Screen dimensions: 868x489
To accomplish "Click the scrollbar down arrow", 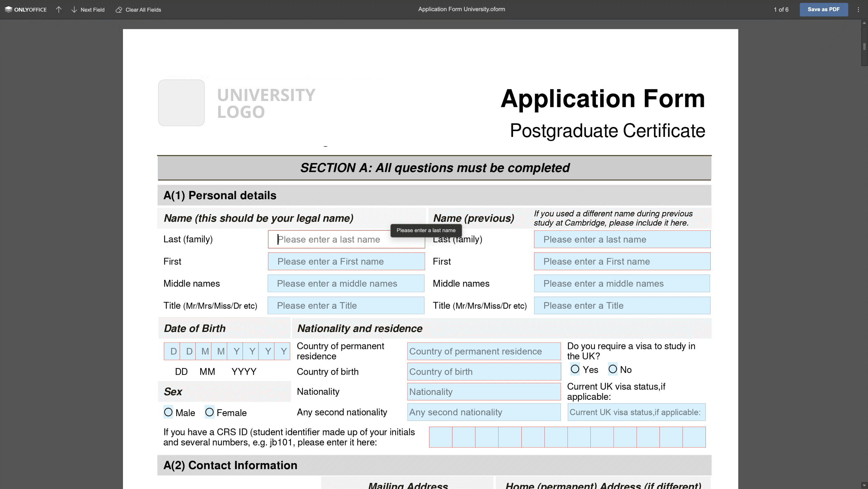I will (x=864, y=485).
